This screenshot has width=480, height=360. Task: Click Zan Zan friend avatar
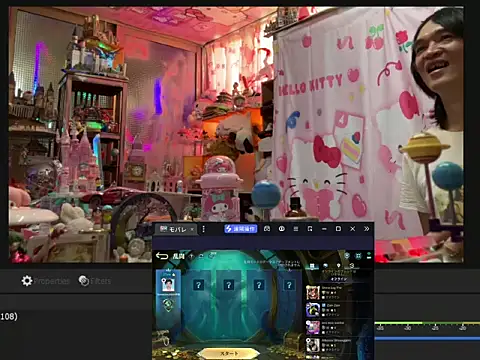tap(313, 310)
